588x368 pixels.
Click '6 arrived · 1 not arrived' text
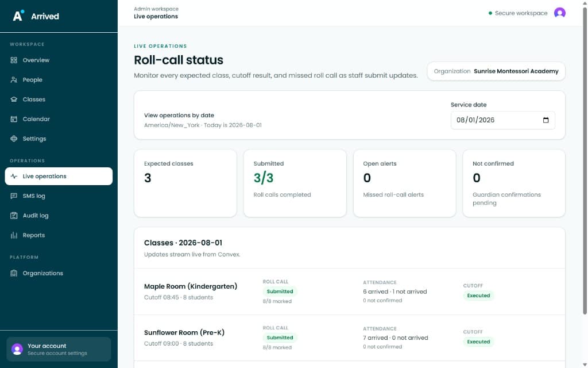pos(395,292)
